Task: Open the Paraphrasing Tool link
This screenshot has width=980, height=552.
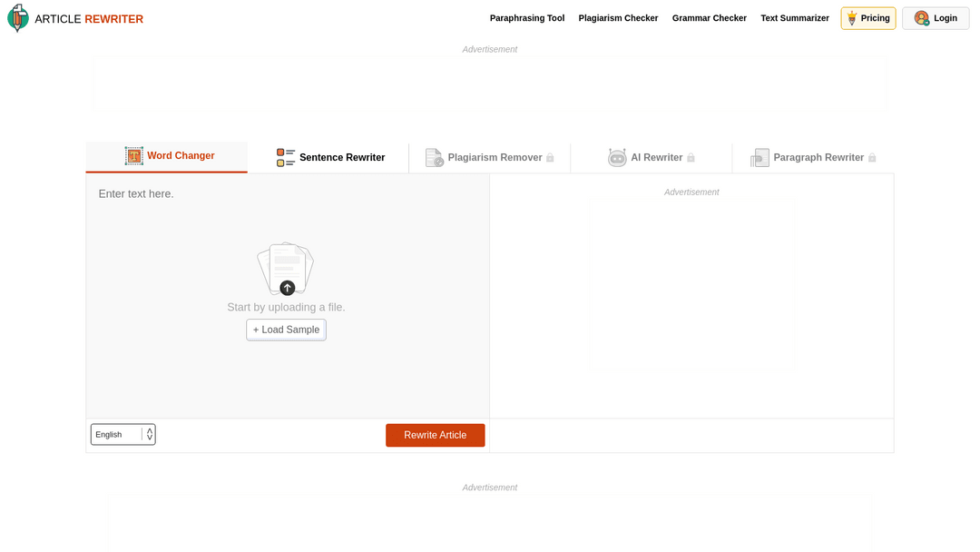Action: point(526,18)
